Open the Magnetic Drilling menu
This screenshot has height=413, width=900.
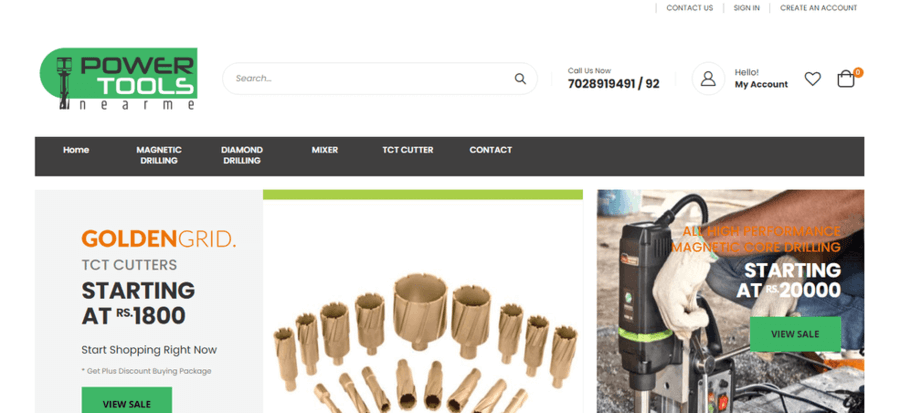[x=159, y=155]
